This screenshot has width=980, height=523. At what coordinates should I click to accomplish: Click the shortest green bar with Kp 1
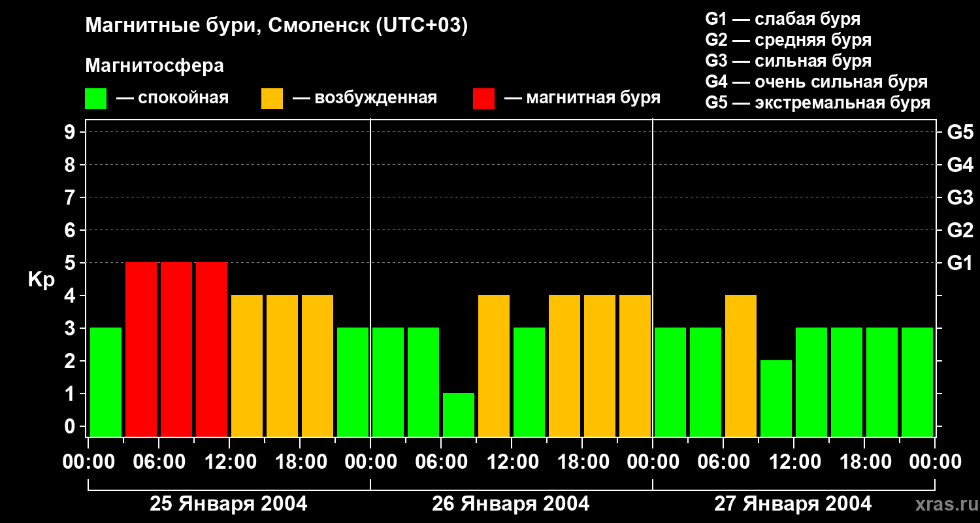click(x=459, y=414)
